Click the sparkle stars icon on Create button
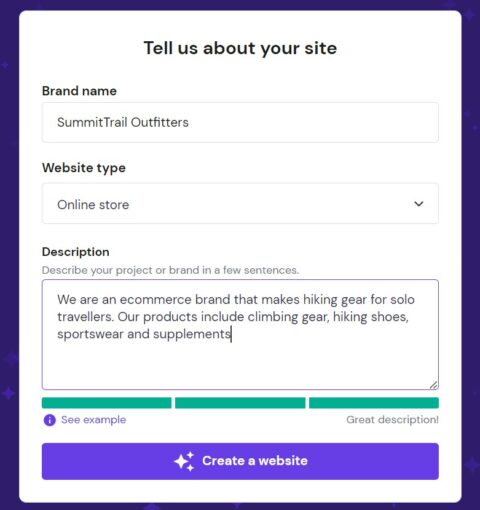The height and width of the screenshot is (510, 480). [x=184, y=461]
